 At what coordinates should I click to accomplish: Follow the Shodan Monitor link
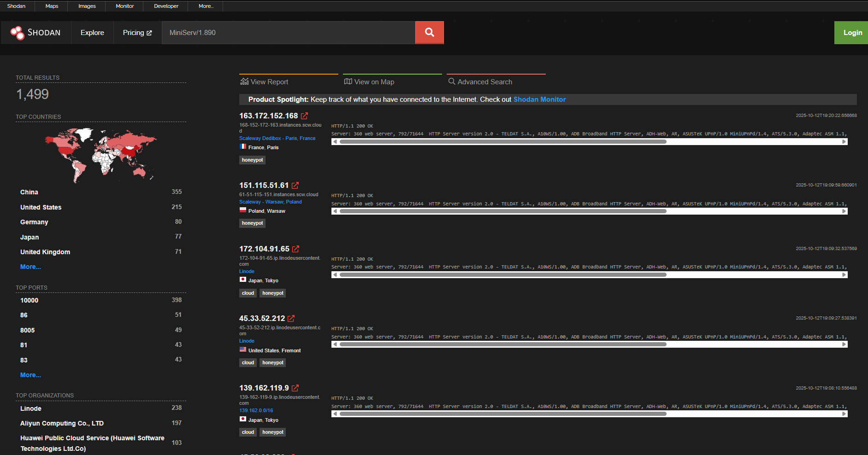click(x=539, y=99)
